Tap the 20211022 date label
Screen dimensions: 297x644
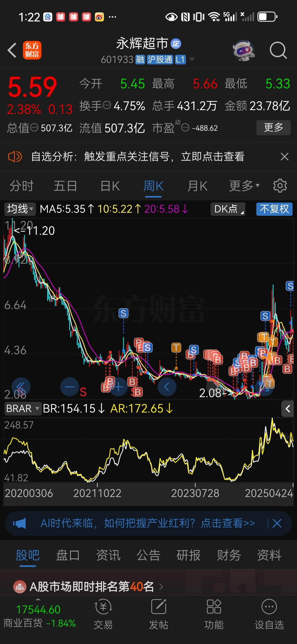(97, 493)
